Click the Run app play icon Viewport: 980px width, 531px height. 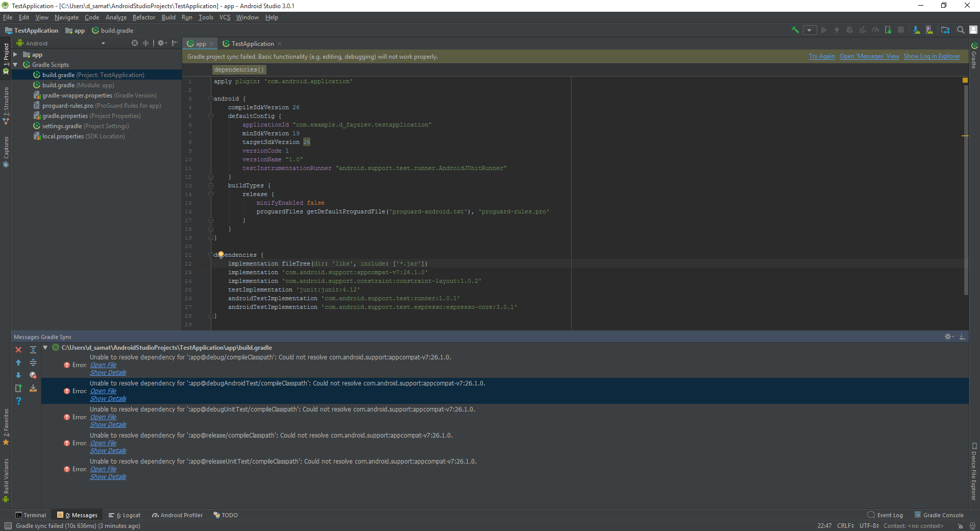coord(824,30)
